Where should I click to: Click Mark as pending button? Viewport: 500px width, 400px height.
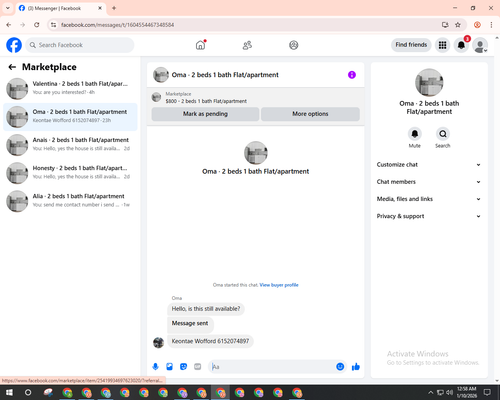[x=205, y=114]
